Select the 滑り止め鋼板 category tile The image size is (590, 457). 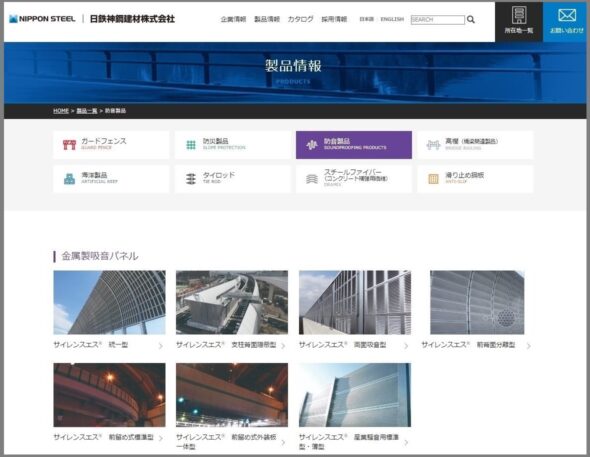[475, 179]
